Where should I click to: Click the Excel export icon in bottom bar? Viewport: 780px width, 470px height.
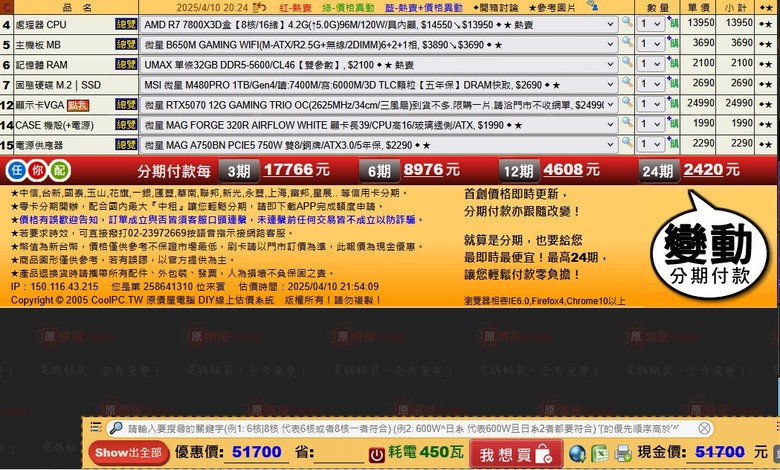click(599, 453)
